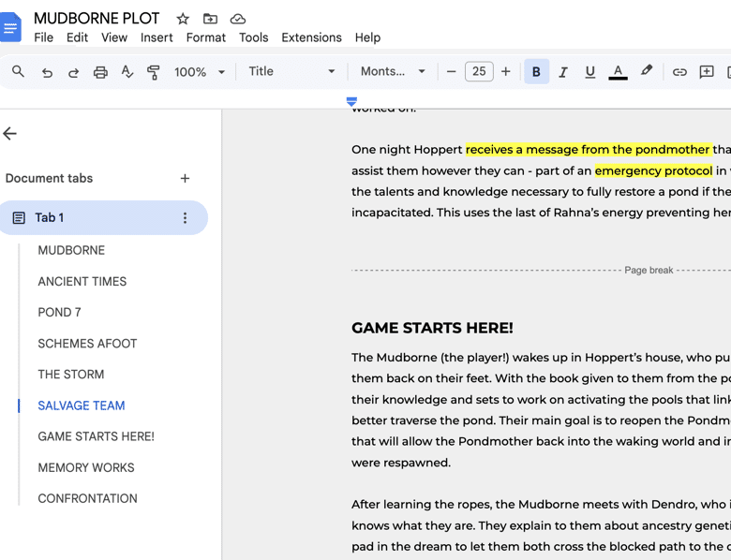Toggle underline formatting
The width and height of the screenshot is (731, 560).
click(x=590, y=72)
